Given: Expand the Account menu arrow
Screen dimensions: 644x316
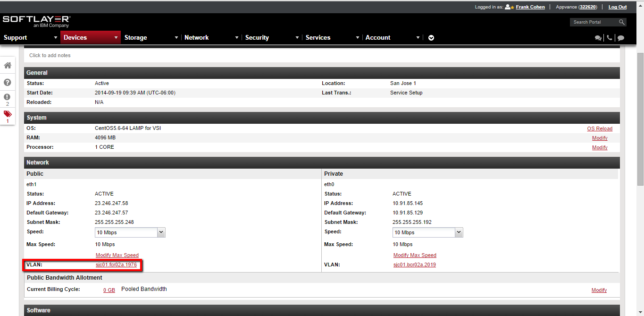Looking at the screenshot, I should (x=418, y=38).
